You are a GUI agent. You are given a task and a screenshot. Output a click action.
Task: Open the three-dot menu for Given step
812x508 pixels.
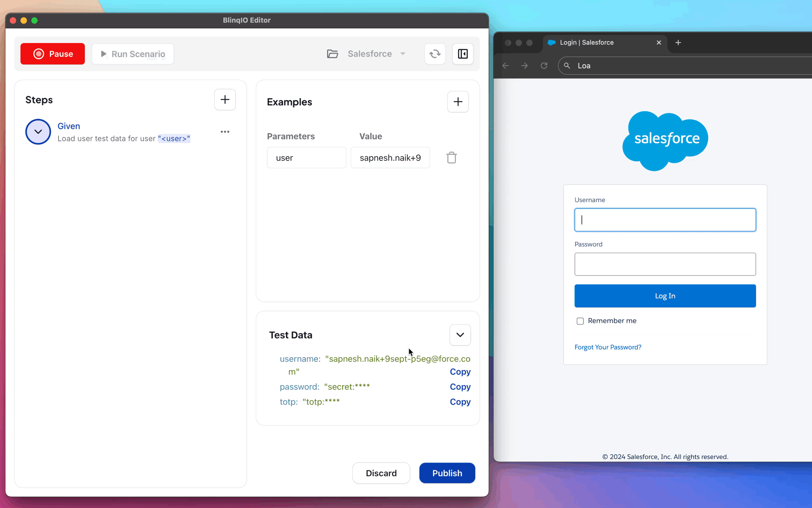point(225,132)
